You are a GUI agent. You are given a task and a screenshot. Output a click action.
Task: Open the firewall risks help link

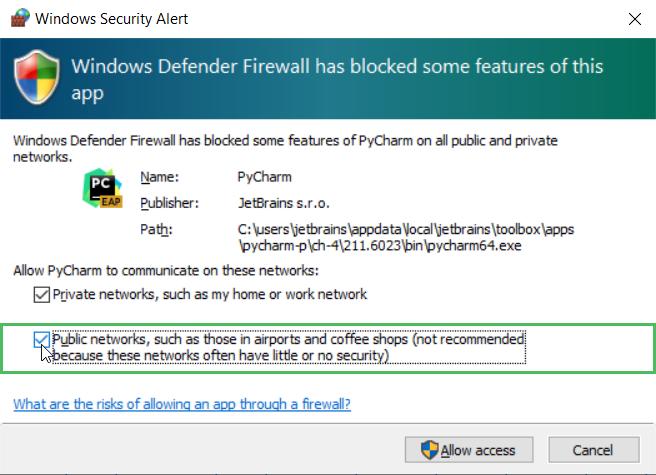coord(181,404)
